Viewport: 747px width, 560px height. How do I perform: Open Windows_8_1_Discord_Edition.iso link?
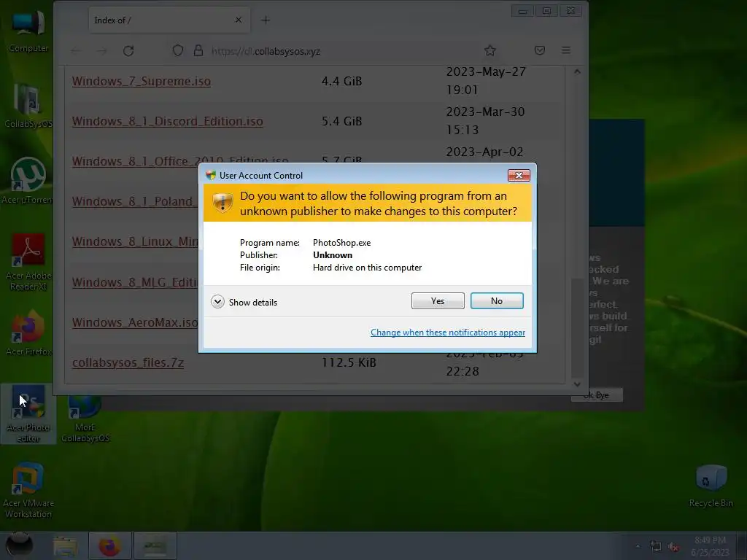point(167,122)
